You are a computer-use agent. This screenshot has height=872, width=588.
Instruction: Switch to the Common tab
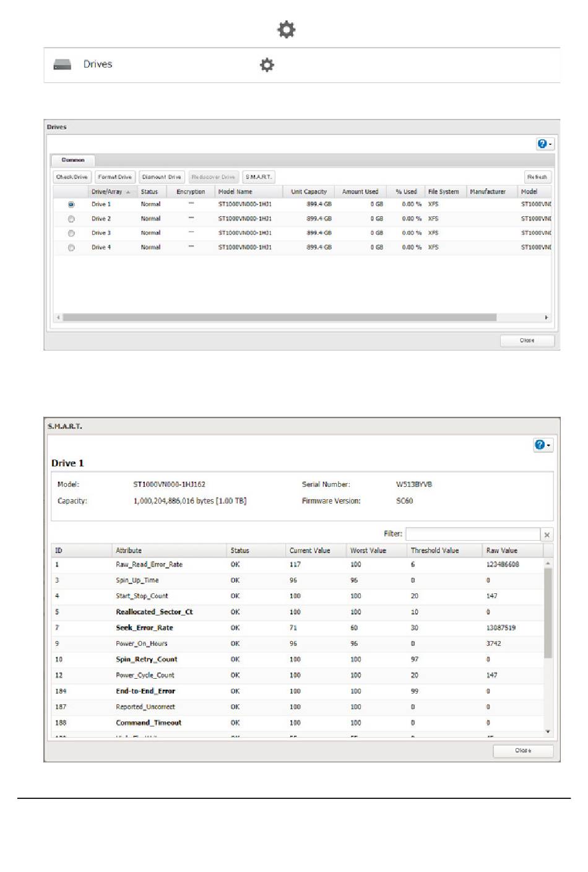(73, 160)
